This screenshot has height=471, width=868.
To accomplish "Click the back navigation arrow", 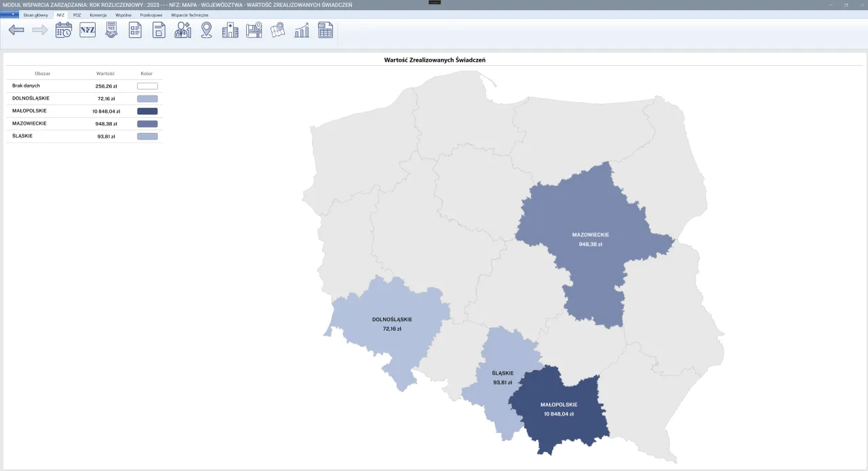I will pyautogui.click(x=16, y=29).
